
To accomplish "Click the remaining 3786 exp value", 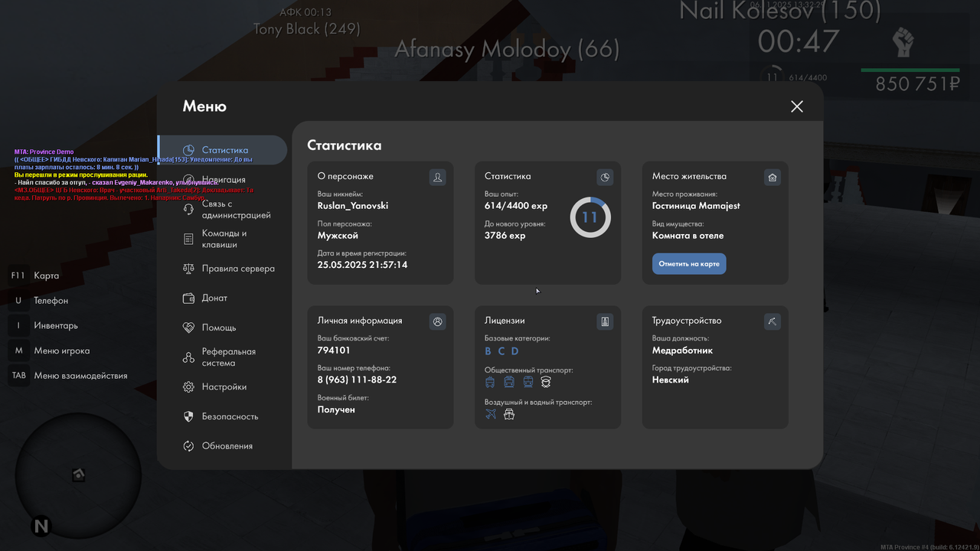I will 505,236.
